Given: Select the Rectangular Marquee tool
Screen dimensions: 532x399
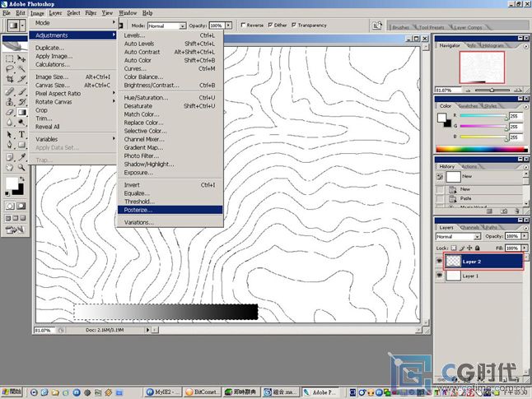Looking at the screenshot, I should (x=10, y=59).
